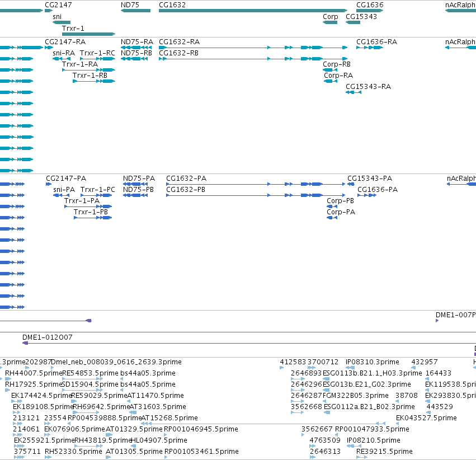Select the Trxr-1-PC protein label
This screenshot has width=476, height=460.
pyautogui.click(x=98, y=190)
